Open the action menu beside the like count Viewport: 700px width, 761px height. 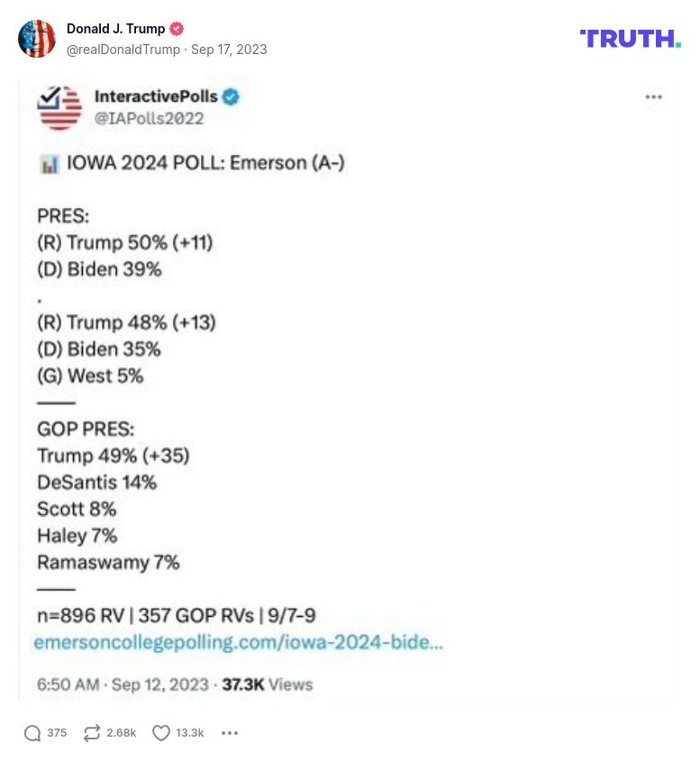[x=229, y=733]
